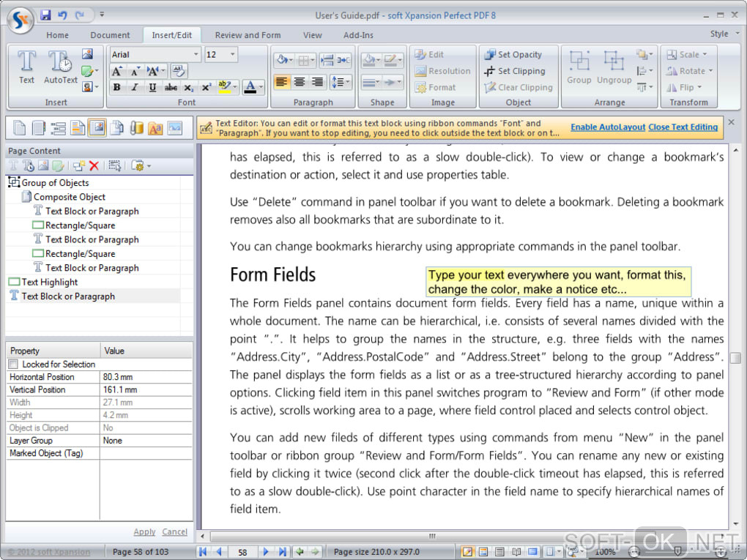Dismiss the Text Editor info bar
The height and width of the screenshot is (560, 747).
pos(732,122)
